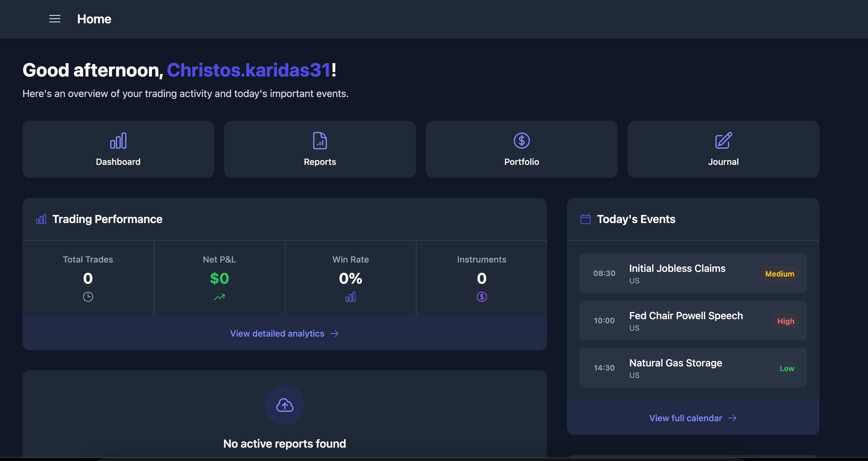Select the dollar icon under Instruments

point(482,297)
